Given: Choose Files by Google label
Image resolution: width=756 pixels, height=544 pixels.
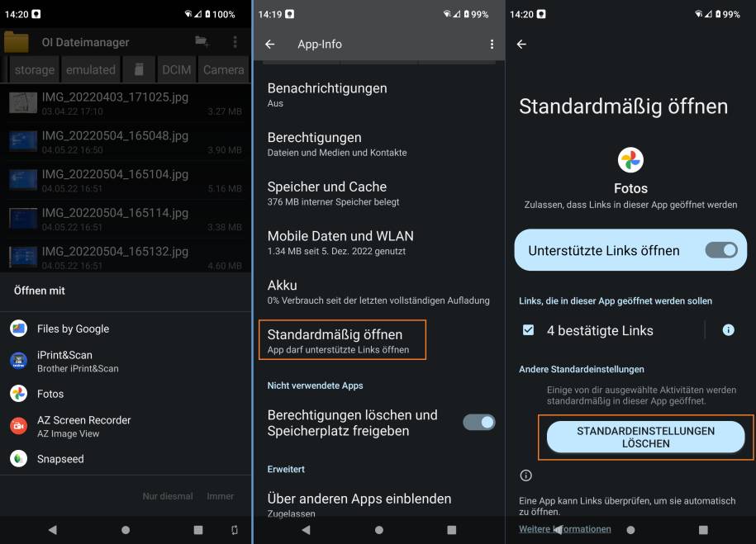Looking at the screenshot, I should point(74,329).
